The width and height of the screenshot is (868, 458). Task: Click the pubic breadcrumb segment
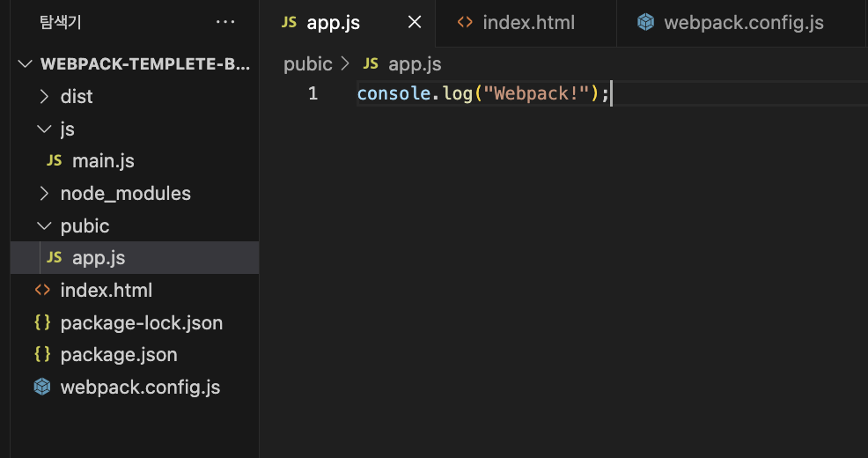point(308,64)
